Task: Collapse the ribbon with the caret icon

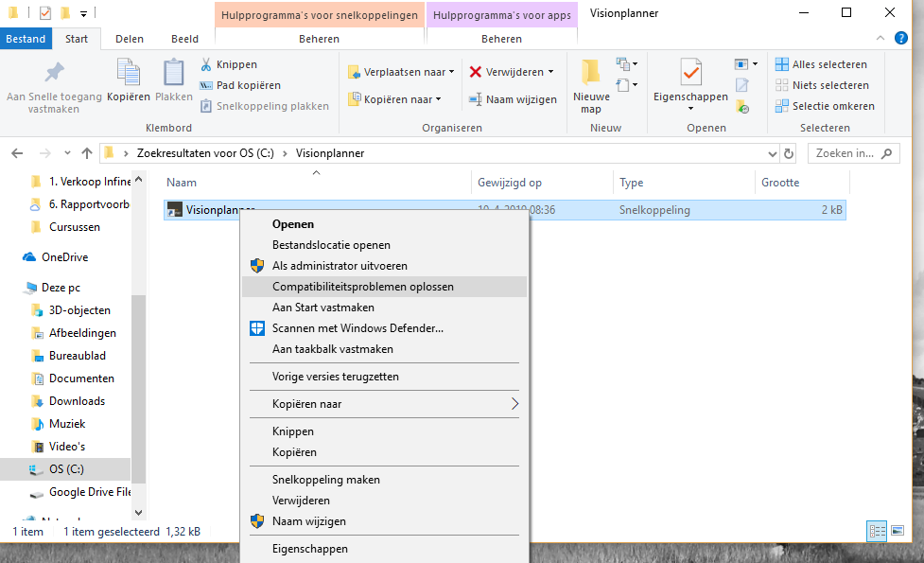Action: tap(880, 38)
